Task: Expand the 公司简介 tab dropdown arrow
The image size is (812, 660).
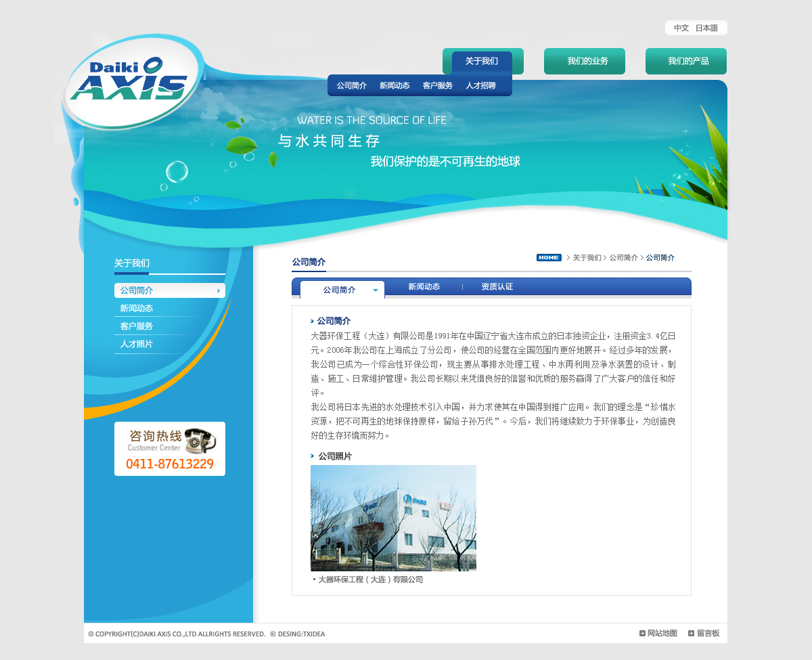Action: click(376, 290)
